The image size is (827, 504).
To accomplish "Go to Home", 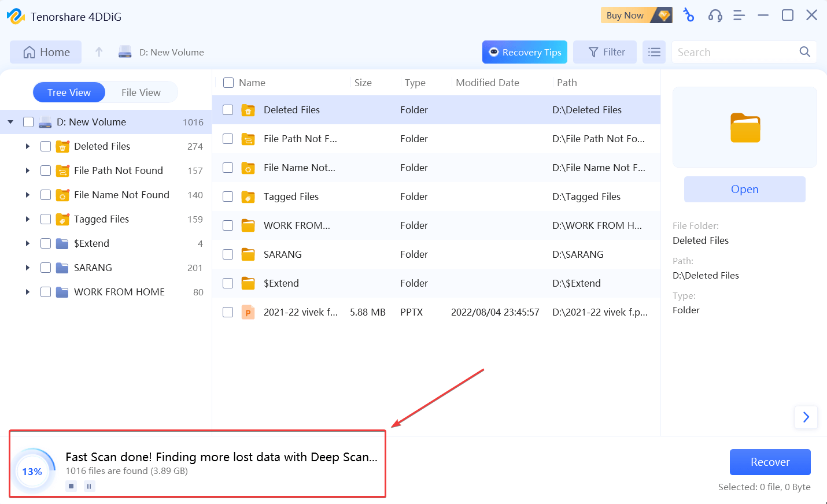I will click(x=46, y=52).
